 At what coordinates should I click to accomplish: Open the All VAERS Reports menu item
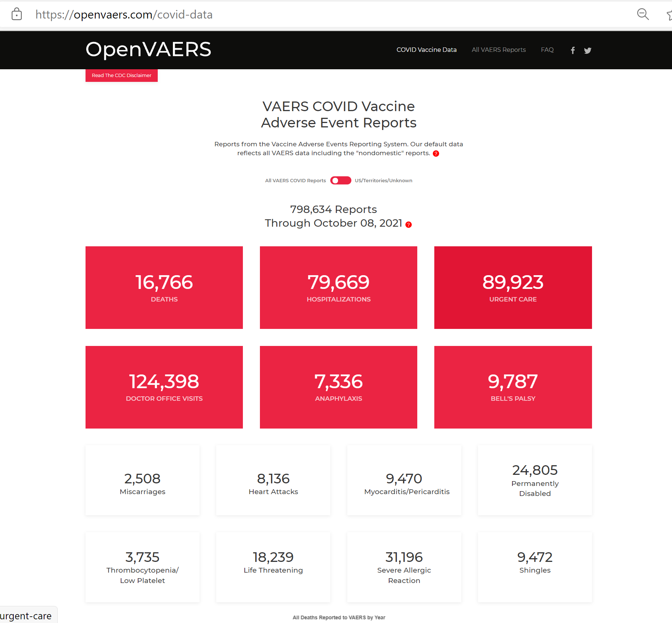click(x=499, y=50)
